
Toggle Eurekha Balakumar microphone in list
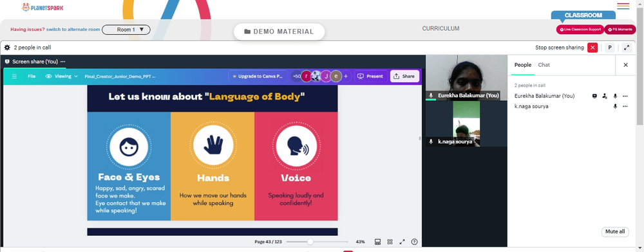pos(615,96)
